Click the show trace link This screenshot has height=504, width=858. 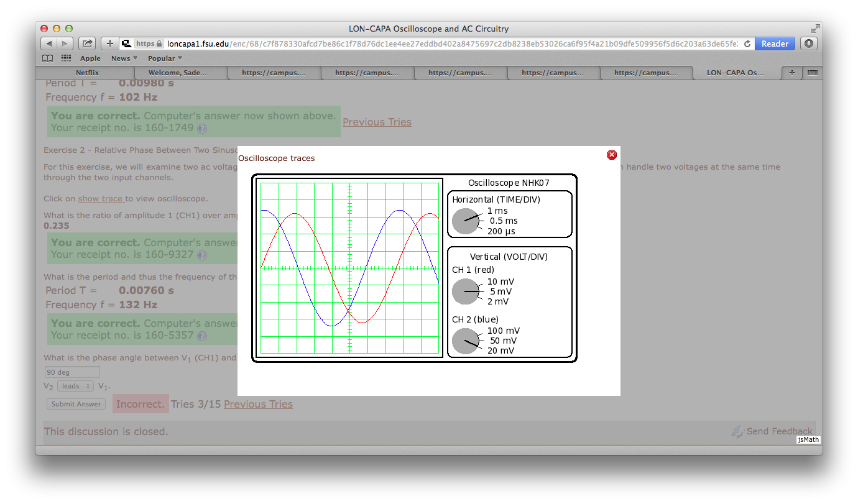pyautogui.click(x=101, y=199)
